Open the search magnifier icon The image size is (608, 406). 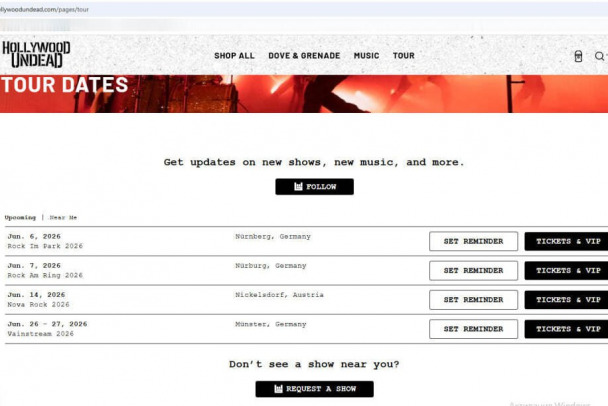click(599, 56)
